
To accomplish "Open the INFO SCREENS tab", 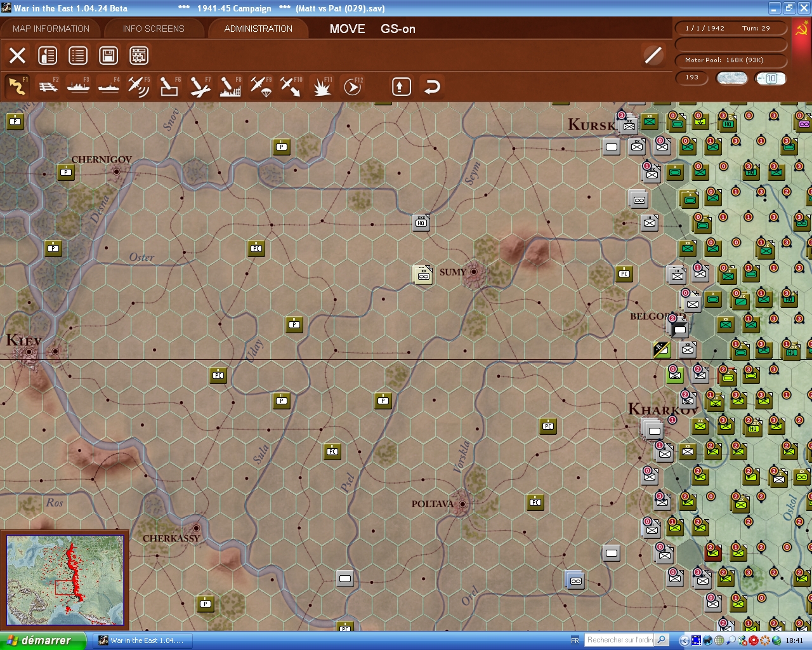I will pyautogui.click(x=154, y=29).
